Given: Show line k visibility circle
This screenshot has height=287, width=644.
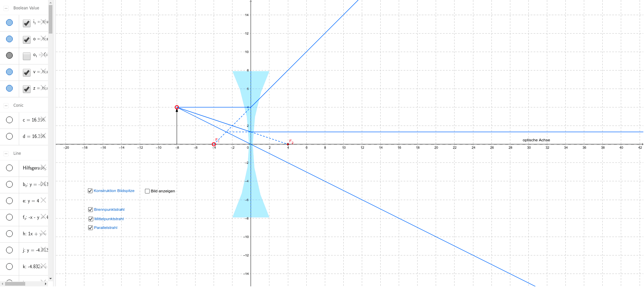Looking at the screenshot, I should pos(9,267).
